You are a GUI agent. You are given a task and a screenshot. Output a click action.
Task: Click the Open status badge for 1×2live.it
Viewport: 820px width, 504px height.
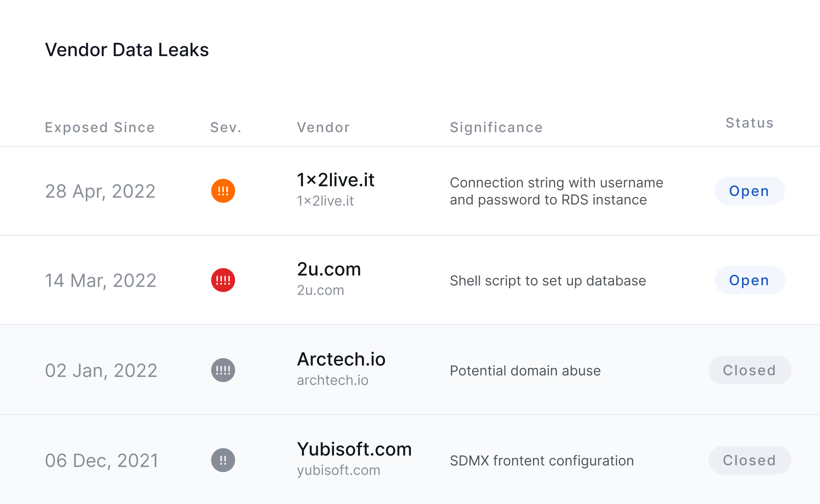point(750,191)
